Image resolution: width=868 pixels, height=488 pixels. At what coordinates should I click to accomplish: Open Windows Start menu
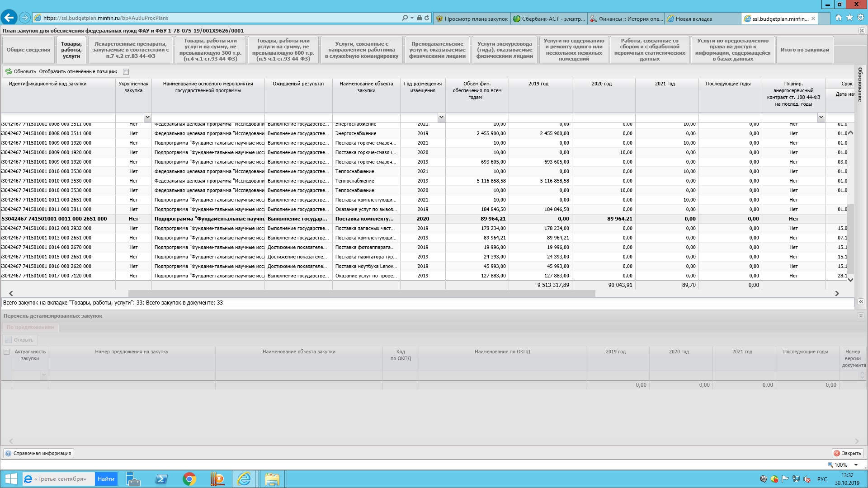tap(11, 479)
